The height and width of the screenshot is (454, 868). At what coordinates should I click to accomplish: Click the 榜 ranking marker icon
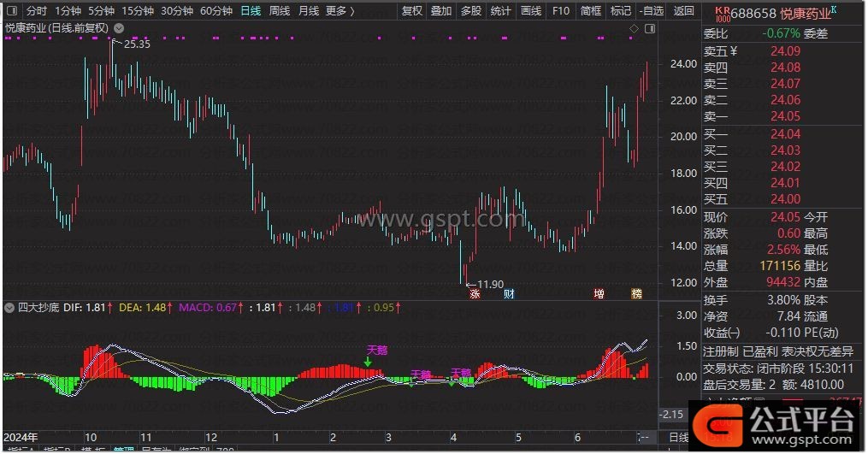(x=637, y=294)
